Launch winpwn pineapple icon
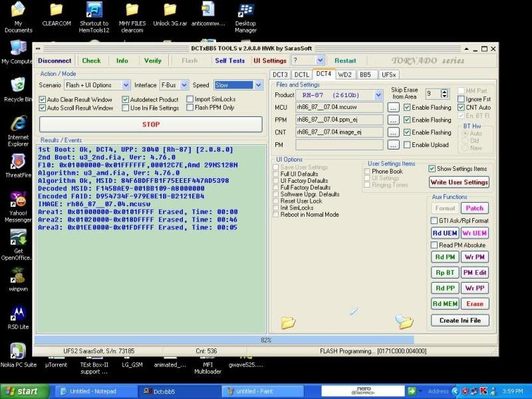 click(x=18, y=279)
